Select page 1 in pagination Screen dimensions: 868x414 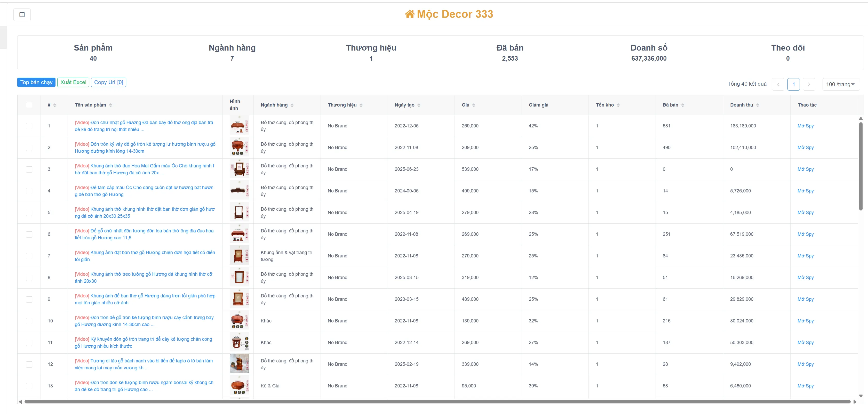pyautogui.click(x=793, y=84)
